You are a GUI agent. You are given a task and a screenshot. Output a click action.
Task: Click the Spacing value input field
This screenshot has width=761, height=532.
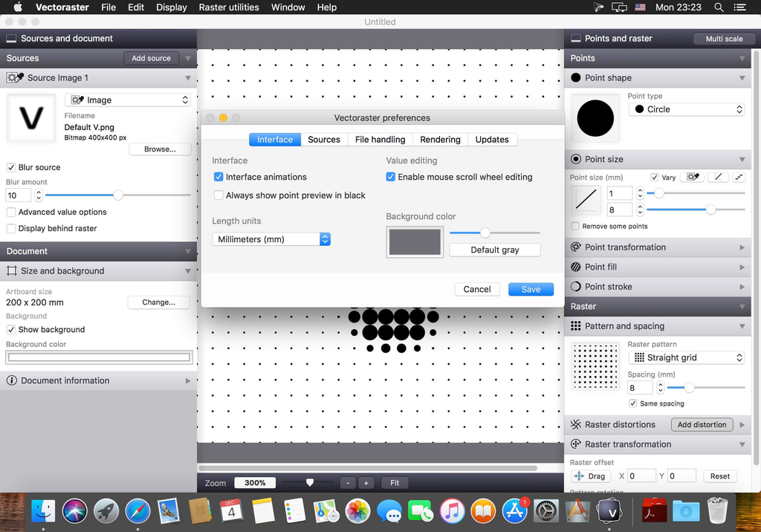pyautogui.click(x=640, y=388)
